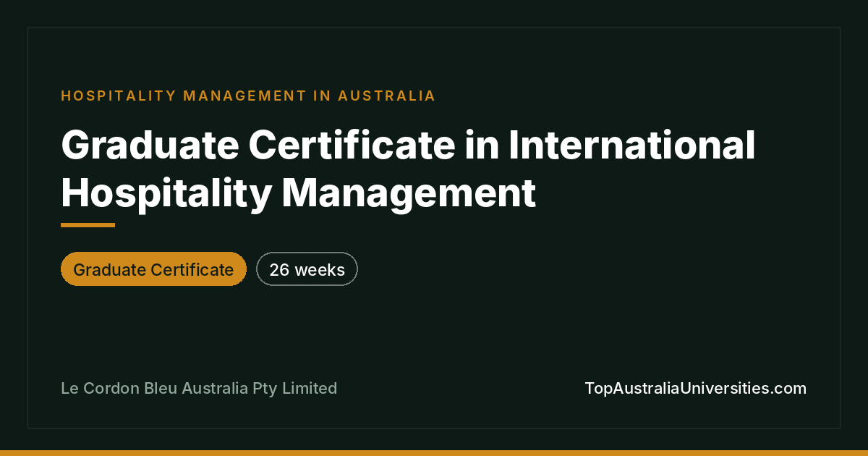
Task: Click 'HOSPITALITY MANAGEMENT IN AUSTRALIA' heading label
Action: [x=248, y=96]
